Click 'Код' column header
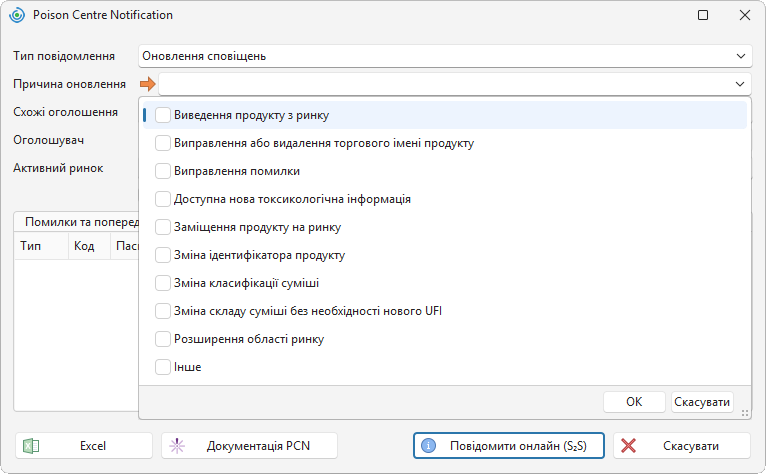This screenshot has width=766, height=474. click(89, 246)
